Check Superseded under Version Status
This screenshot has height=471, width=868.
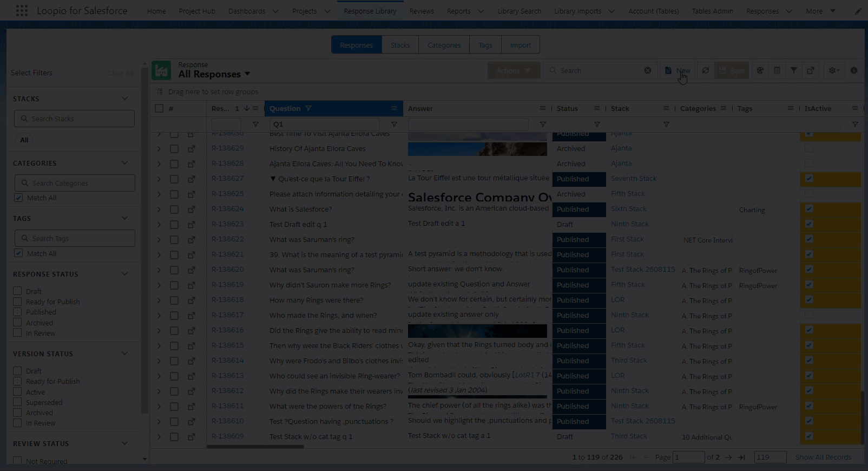[x=17, y=402]
